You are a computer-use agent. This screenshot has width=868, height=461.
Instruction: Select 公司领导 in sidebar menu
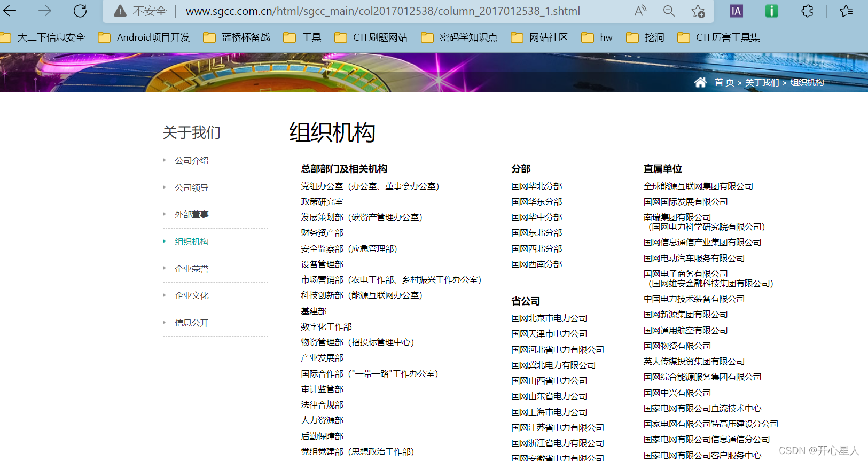click(x=192, y=187)
